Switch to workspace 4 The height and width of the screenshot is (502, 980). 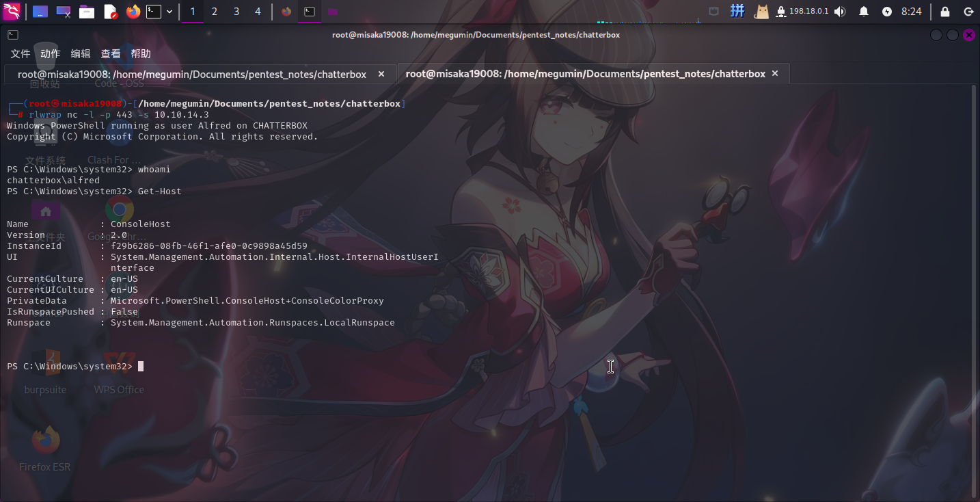258,12
